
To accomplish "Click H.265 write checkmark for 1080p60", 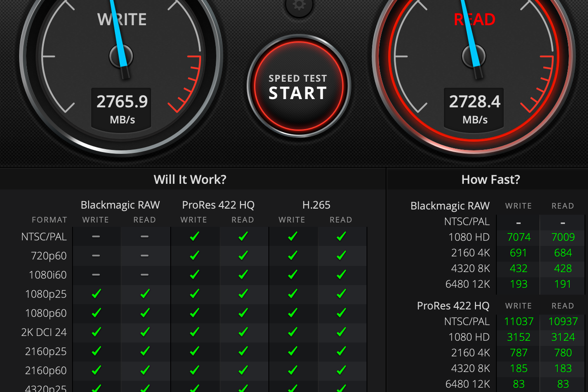I will click(x=293, y=313).
